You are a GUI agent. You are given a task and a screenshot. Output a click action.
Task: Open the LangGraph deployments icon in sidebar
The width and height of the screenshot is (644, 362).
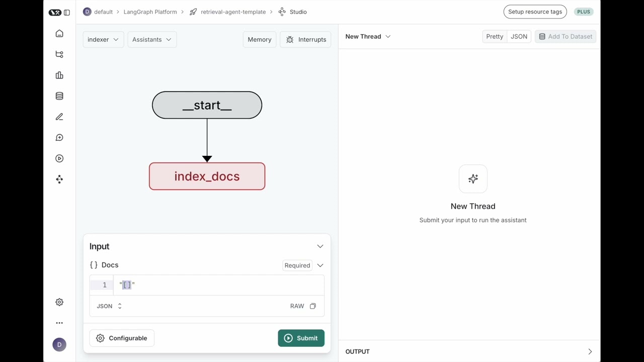[59, 179]
